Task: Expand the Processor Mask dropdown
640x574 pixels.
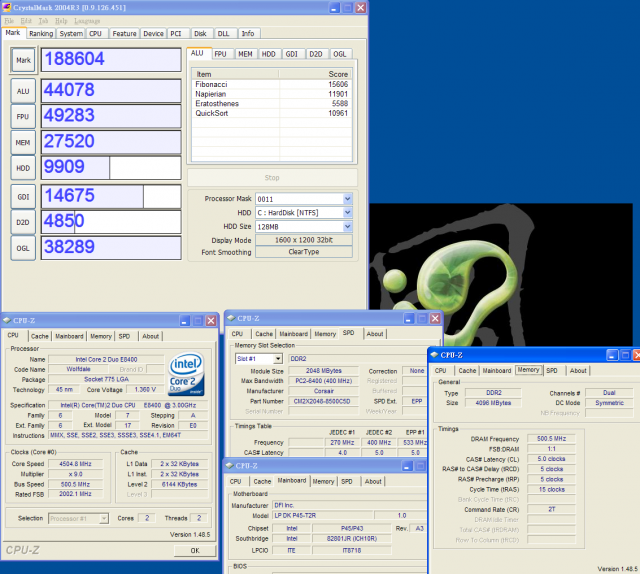Action: coord(347,199)
